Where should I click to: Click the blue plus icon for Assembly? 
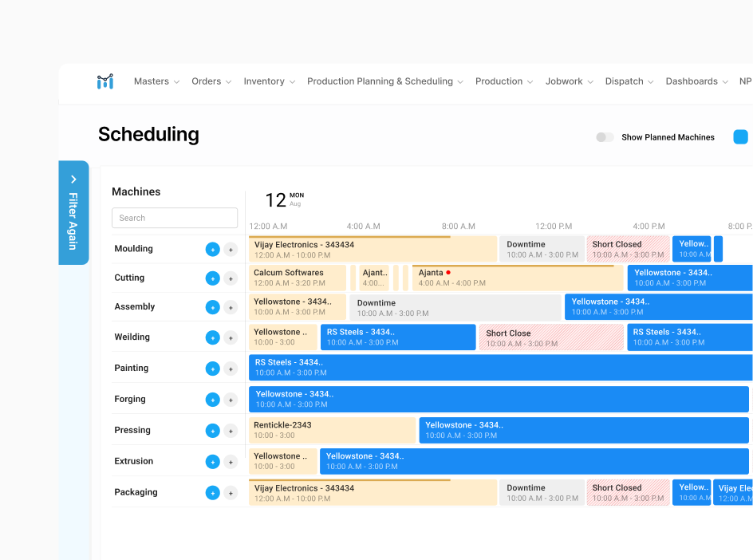(x=212, y=307)
